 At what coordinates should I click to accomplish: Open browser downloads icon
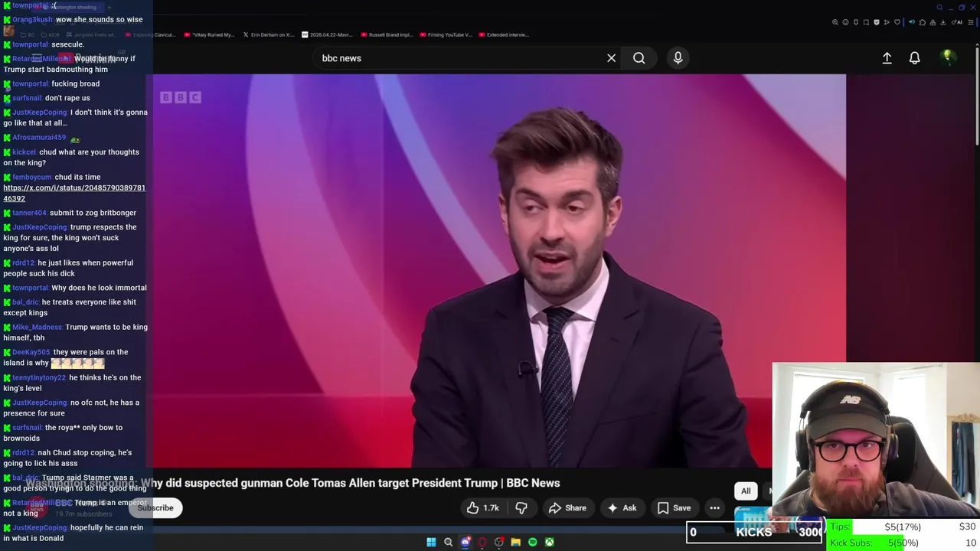click(x=942, y=22)
